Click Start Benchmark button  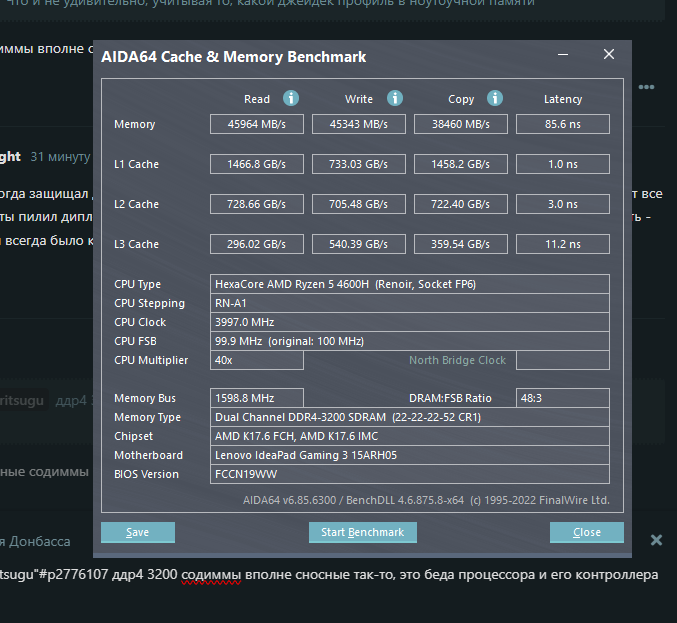pyautogui.click(x=363, y=532)
